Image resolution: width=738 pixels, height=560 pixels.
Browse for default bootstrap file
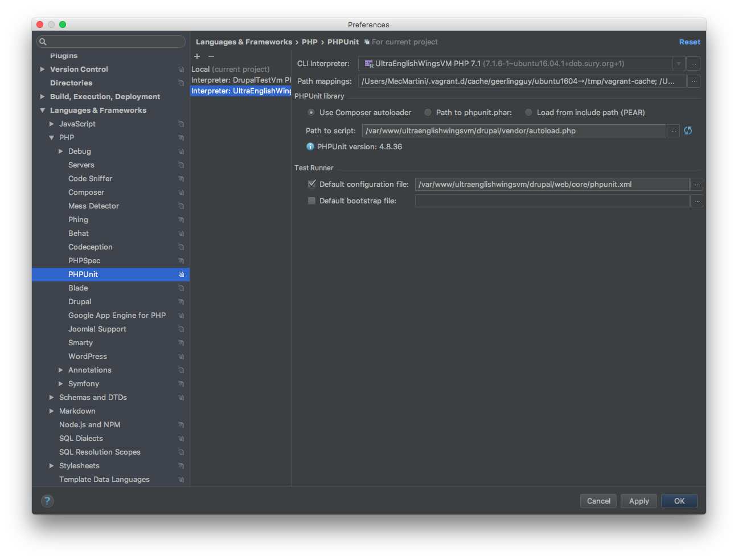click(x=696, y=201)
